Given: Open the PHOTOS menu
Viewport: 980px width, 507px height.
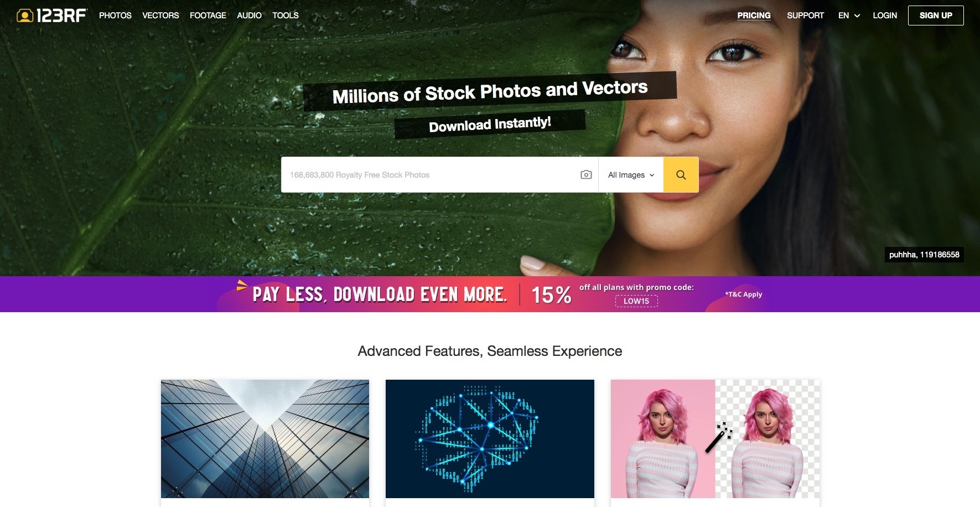Looking at the screenshot, I should point(115,15).
